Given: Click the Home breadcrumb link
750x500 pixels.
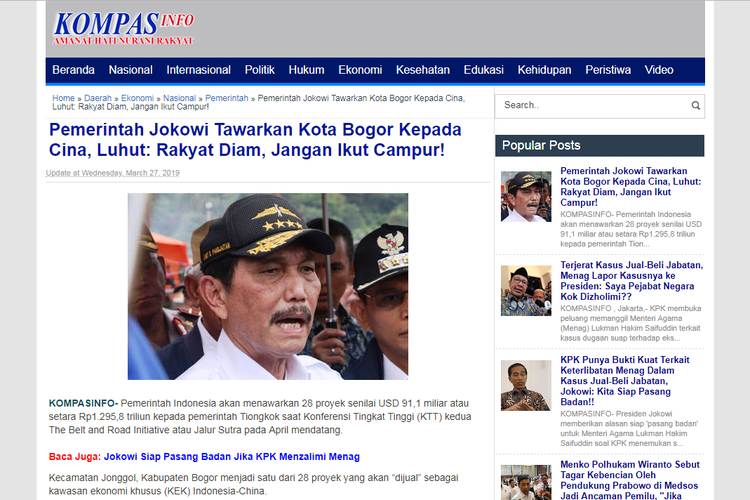Looking at the screenshot, I should coord(63,98).
